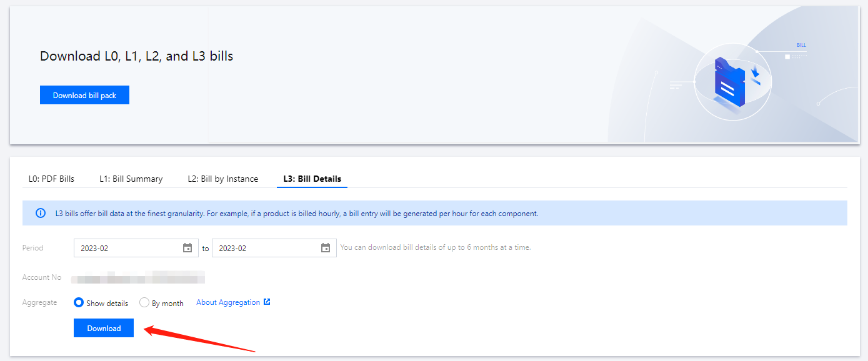Switch to the L0: PDF Bills tab
Screen dimensions: 868x361
[x=51, y=179]
